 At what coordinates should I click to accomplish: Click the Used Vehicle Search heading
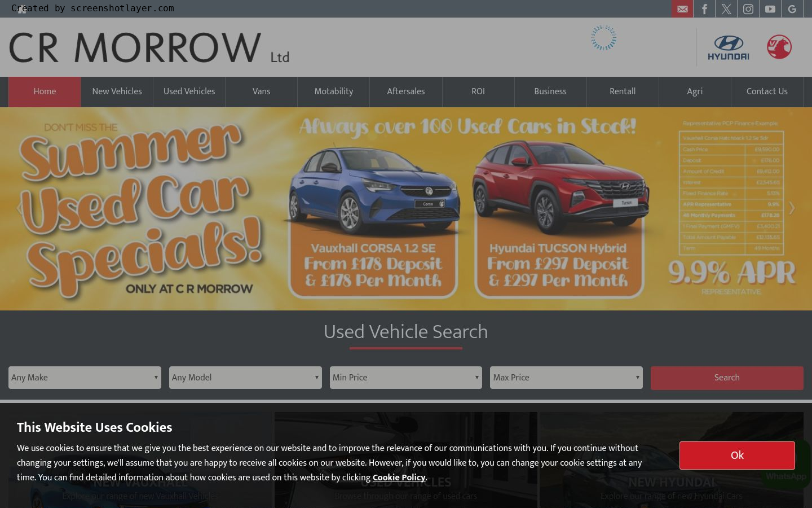[x=406, y=332]
